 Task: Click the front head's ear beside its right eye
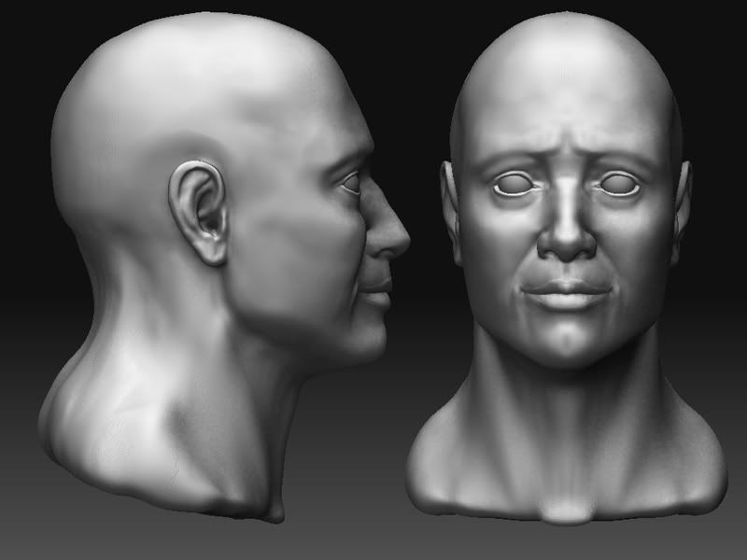point(683,201)
